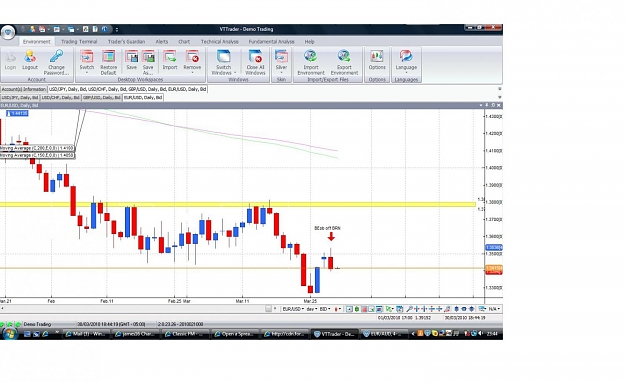Screen dimensions: 625x382
Task: Click the first blue crosshair icon in chart toolbar
Action: [x=417, y=309]
